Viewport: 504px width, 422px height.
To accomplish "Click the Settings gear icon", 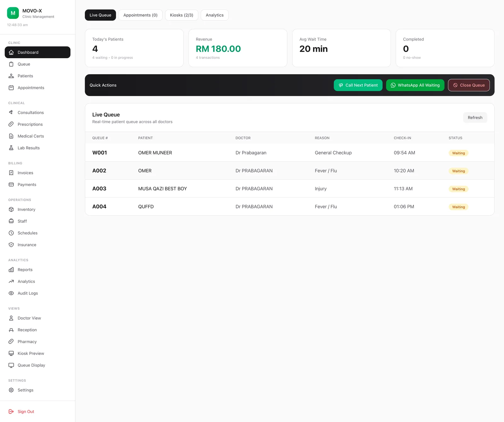I will tap(11, 390).
